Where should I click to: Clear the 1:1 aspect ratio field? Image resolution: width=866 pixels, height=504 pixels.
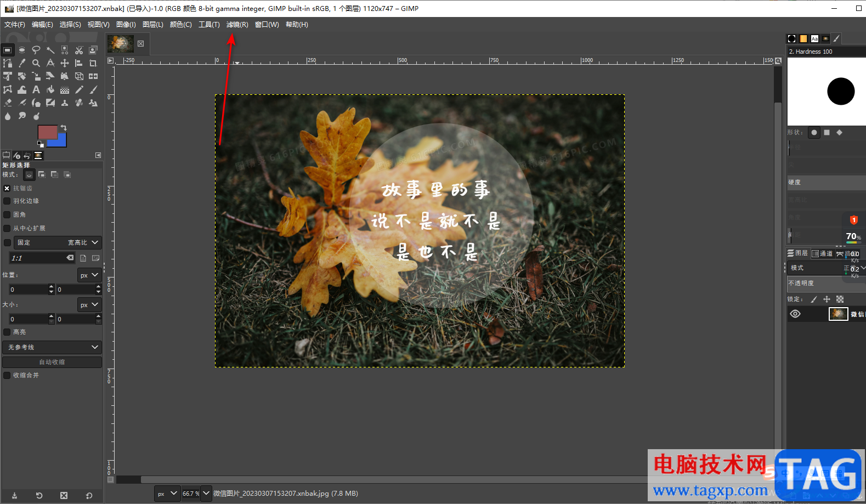(70, 258)
